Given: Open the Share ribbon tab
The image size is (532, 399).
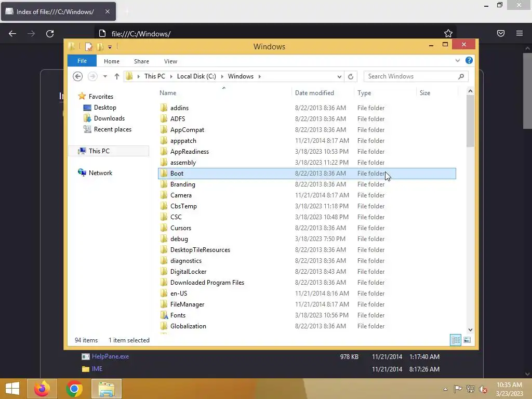Looking at the screenshot, I should pos(141,61).
